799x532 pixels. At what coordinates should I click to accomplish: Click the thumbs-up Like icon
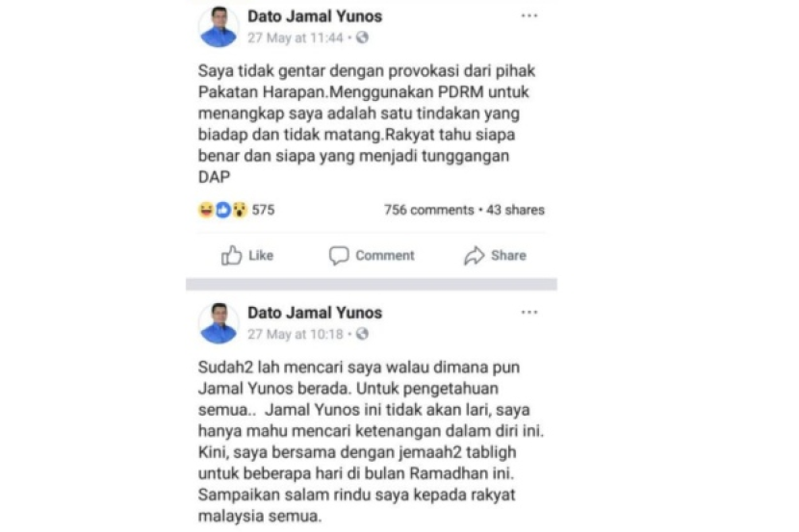231,255
